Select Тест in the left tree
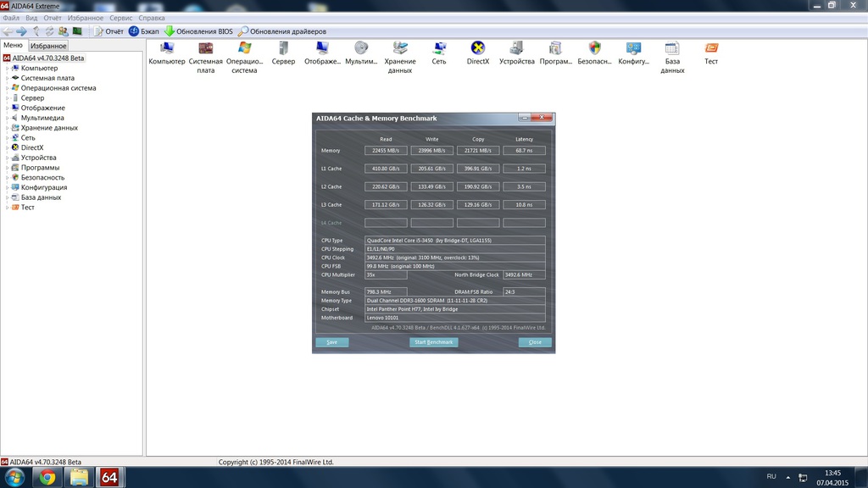This screenshot has height=488, width=868. tap(28, 208)
